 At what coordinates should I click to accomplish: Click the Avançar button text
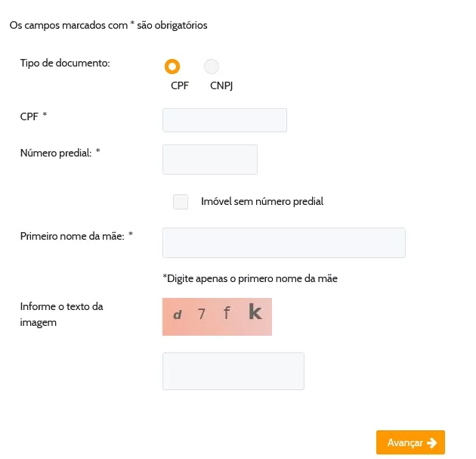405,443
